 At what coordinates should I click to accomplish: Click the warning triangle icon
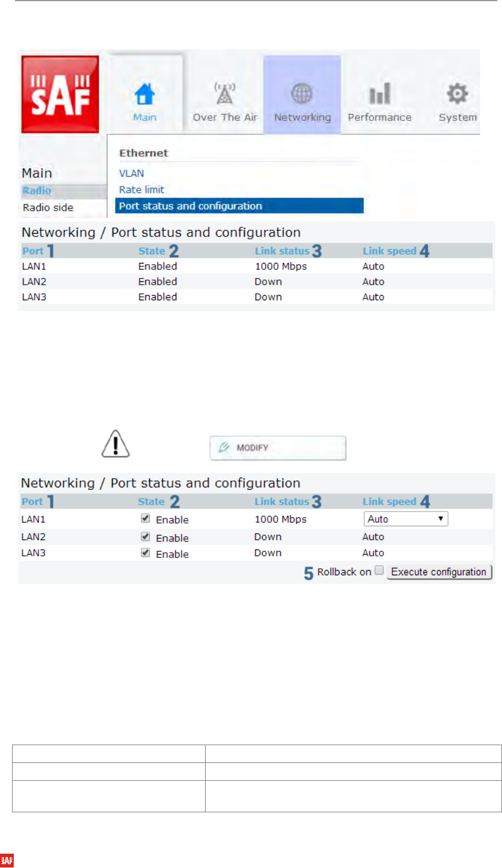click(115, 444)
